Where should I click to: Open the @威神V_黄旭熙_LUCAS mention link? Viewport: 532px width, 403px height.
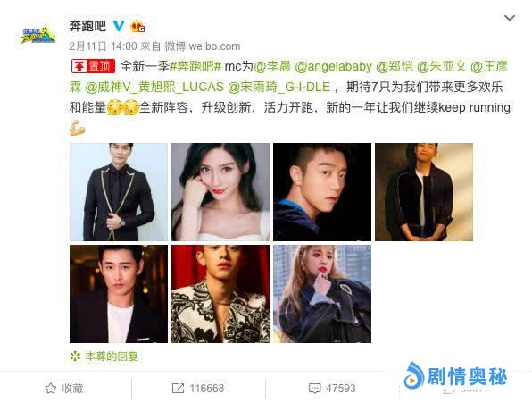[x=154, y=87]
